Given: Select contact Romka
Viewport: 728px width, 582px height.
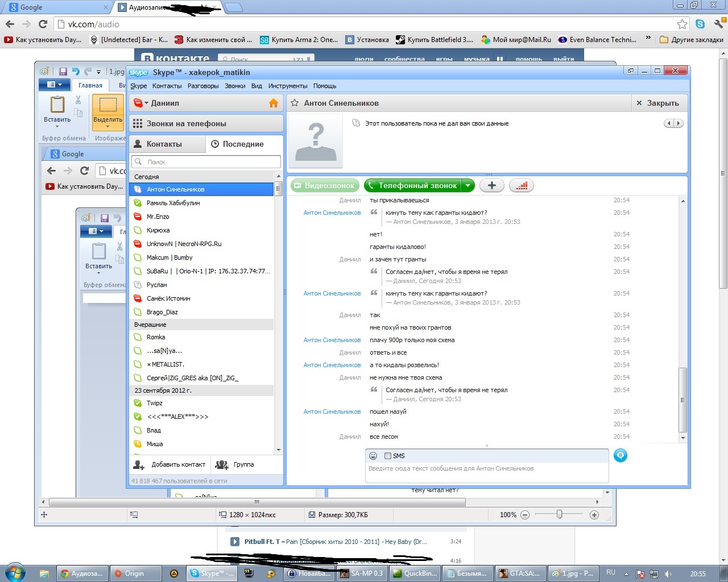Looking at the screenshot, I should pyautogui.click(x=202, y=337).
